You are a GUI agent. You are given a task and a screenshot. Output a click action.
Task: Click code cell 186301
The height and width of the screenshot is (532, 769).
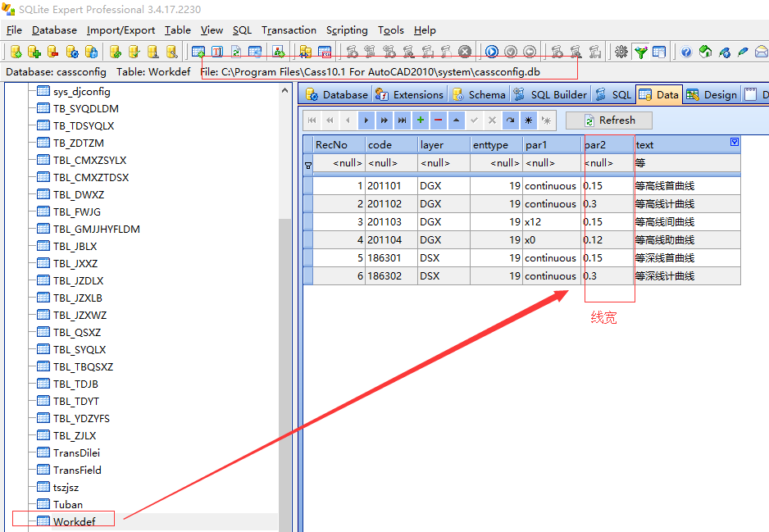coord(391,258)
